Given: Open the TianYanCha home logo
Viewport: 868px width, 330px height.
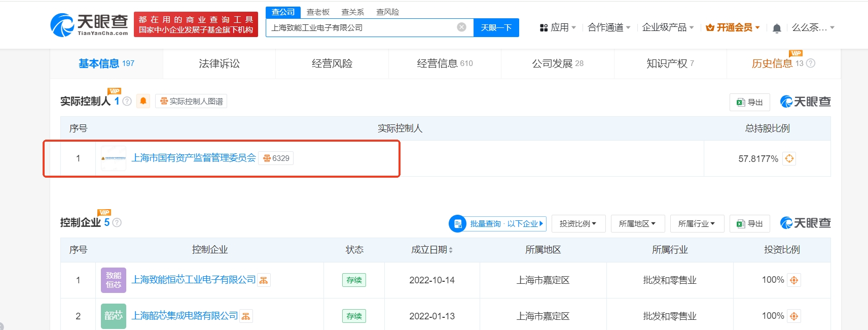Looking at the screenshot, I should click(x=89, y=24).
